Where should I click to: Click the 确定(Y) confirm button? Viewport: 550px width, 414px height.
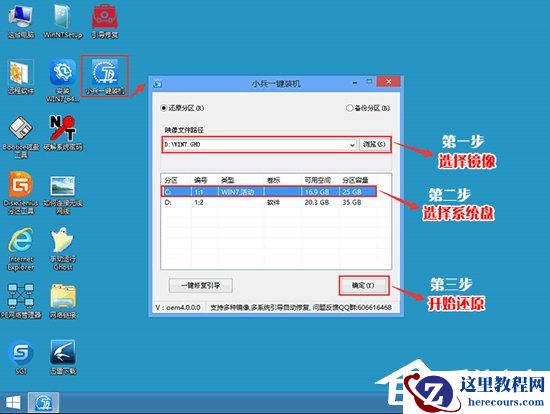pyautogui.click(x=363, y=286)
